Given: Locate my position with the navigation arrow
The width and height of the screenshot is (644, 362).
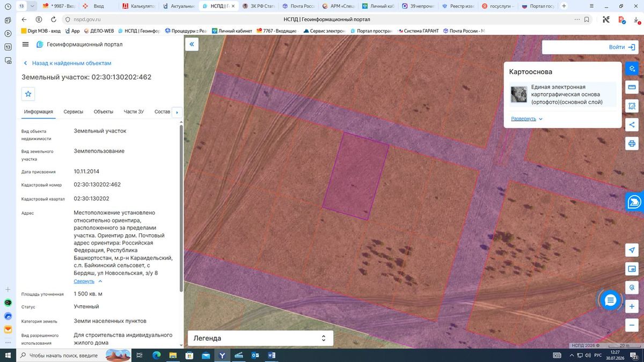Looking at the screenshot, I should (632, 250).
